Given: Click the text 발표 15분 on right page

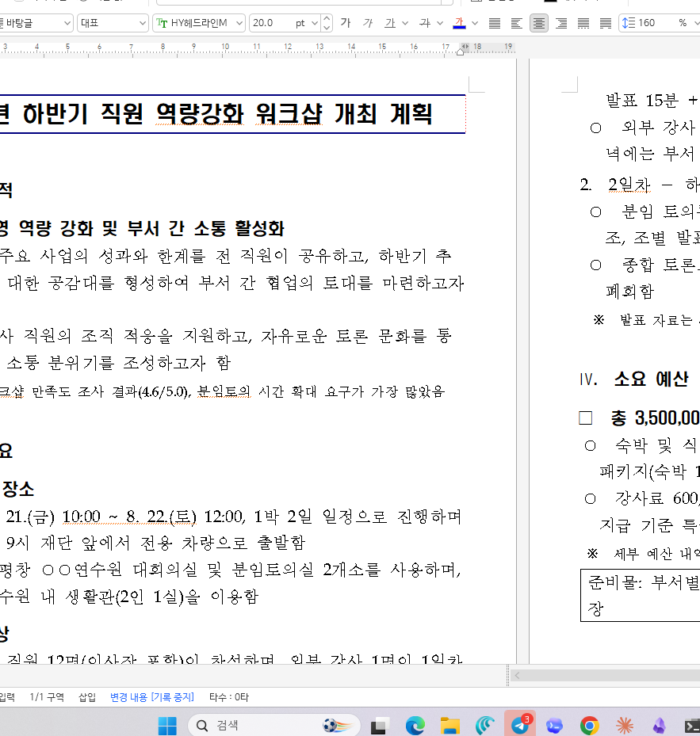Looking at the screenshot, I should point(642,100).
